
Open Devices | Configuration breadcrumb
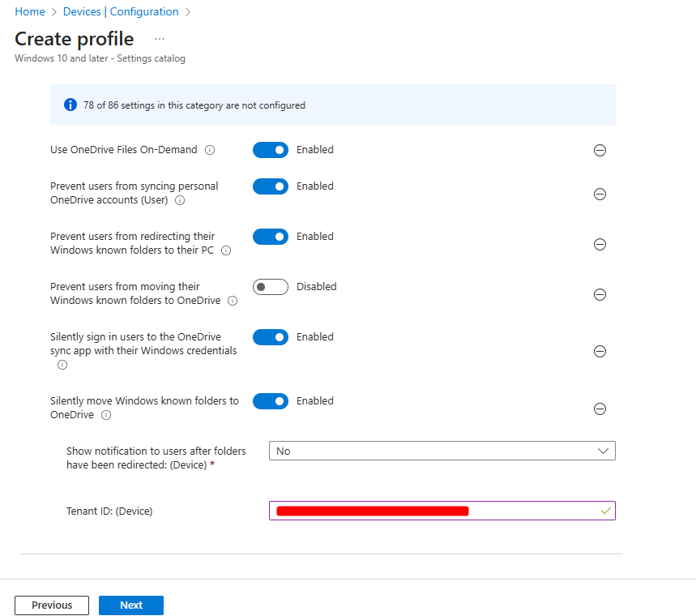pos(121,11)
